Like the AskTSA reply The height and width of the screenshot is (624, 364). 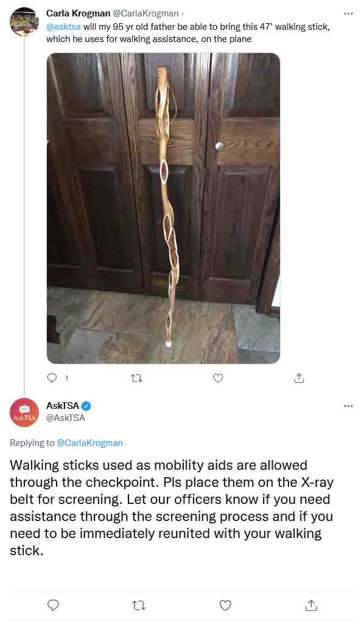click(225, 605)
